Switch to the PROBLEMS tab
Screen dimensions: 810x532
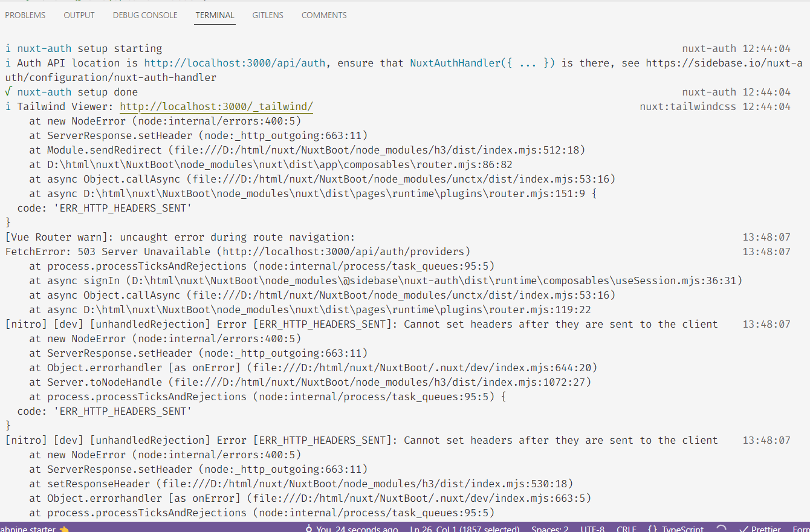(25, 15)
